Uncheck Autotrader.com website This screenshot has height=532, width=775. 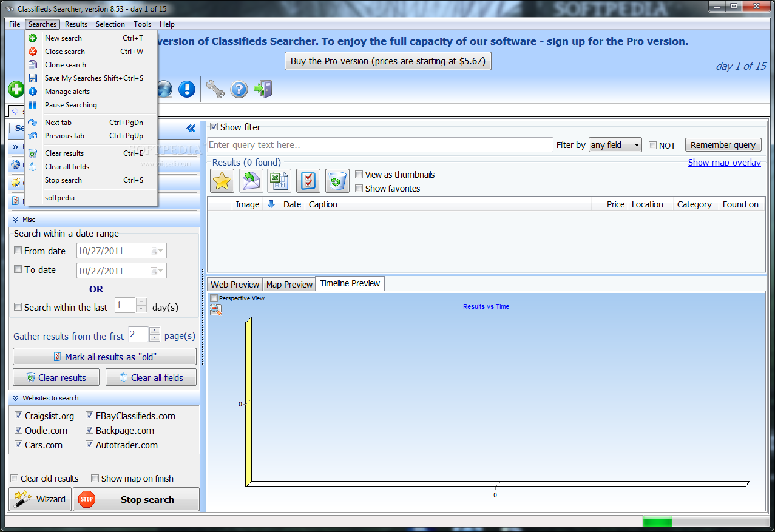[x=90, y=445]
